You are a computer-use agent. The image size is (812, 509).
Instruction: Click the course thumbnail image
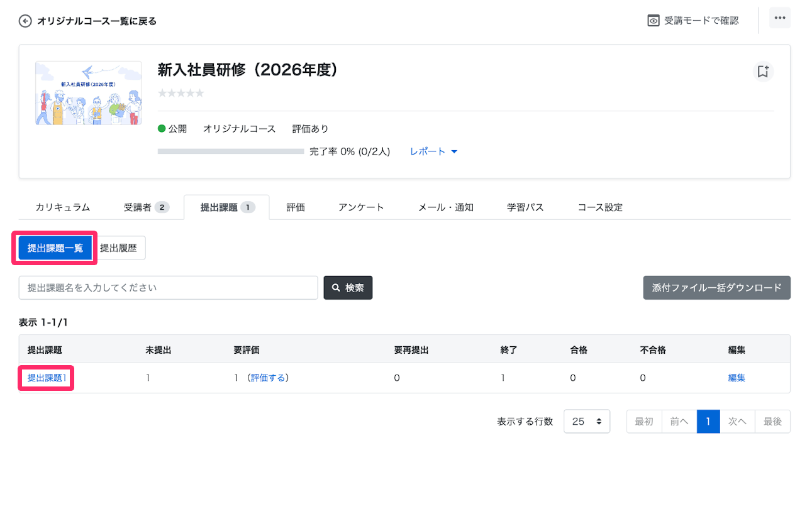[x=89, y=93]
